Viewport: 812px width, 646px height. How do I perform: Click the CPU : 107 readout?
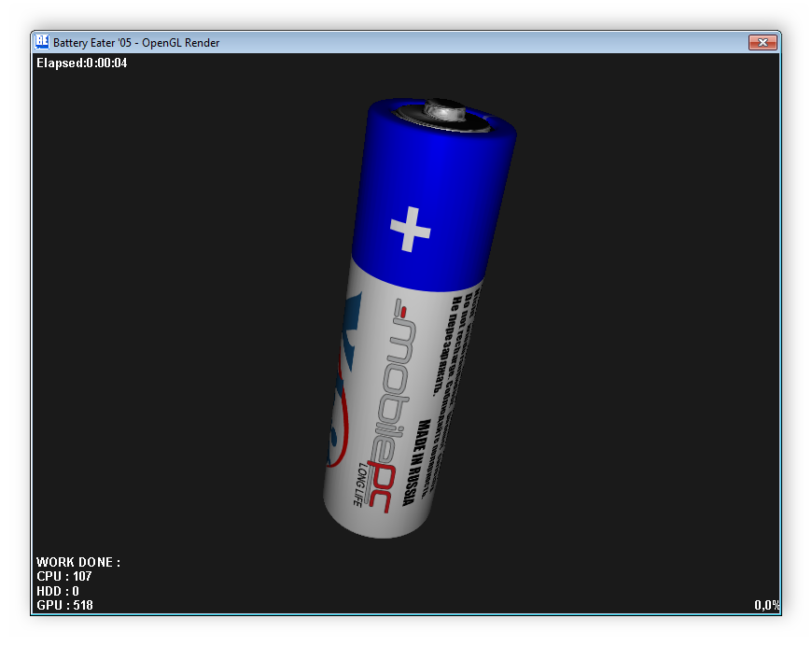pyautogui.click(x=63, y=577)
